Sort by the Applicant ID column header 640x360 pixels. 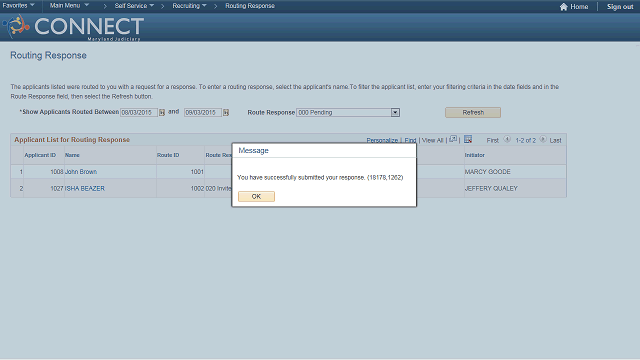pos(40,155)
